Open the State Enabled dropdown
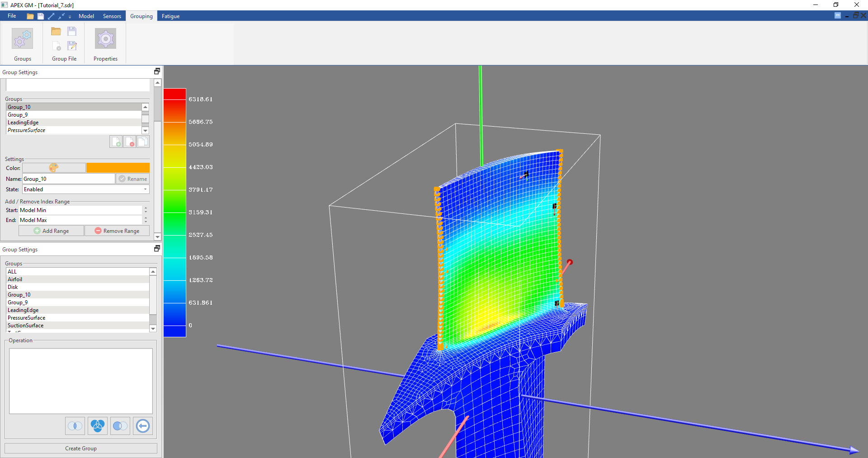 click(x=86, y=189)
